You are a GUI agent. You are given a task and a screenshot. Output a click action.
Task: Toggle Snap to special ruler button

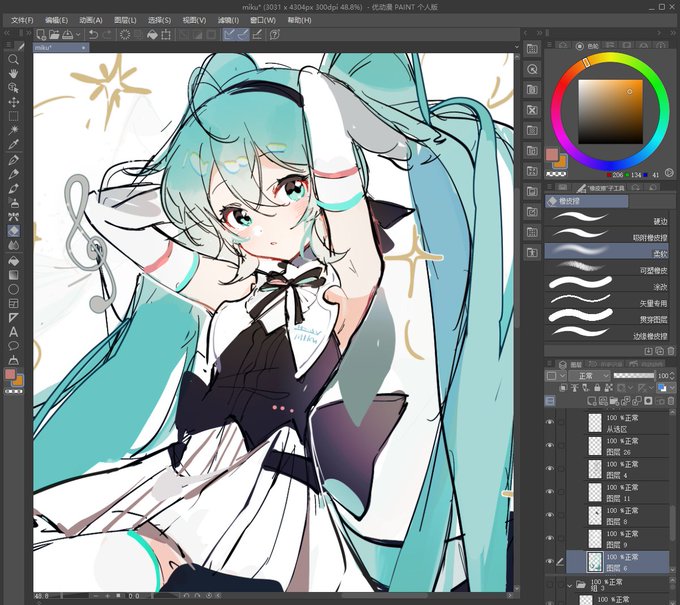pyautogui.click(x=243, y=35)
